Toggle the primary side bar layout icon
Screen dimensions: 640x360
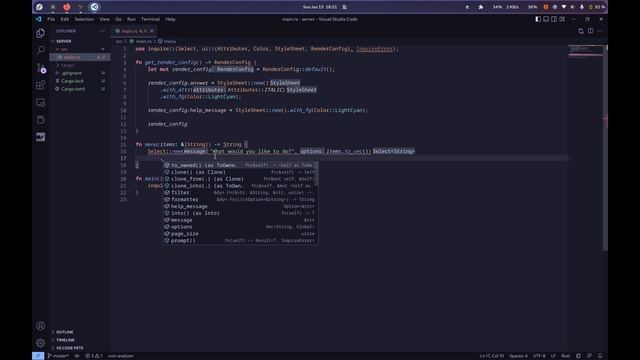pyautogui.click(x=538, y=19)
